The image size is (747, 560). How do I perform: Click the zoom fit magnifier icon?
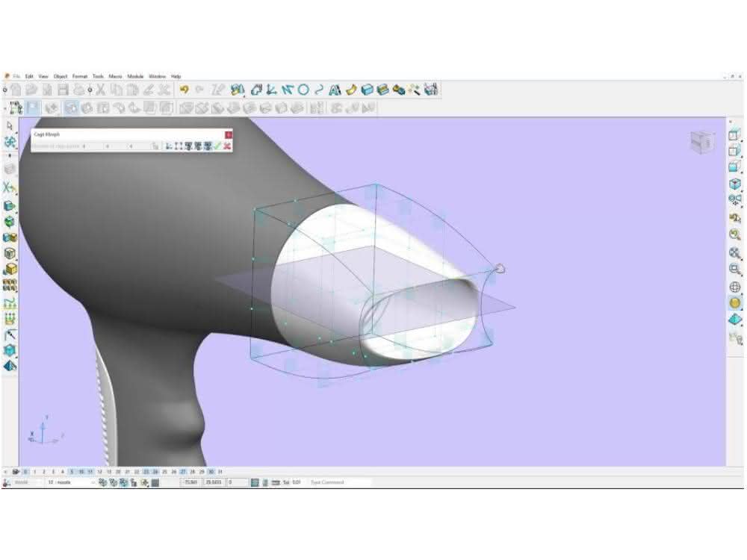(734, 253)
